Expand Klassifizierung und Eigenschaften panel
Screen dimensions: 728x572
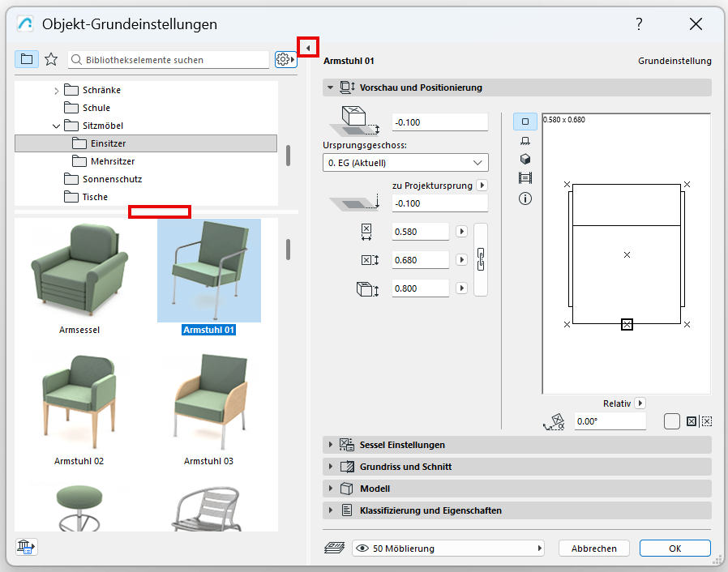(x=330, y=510)
